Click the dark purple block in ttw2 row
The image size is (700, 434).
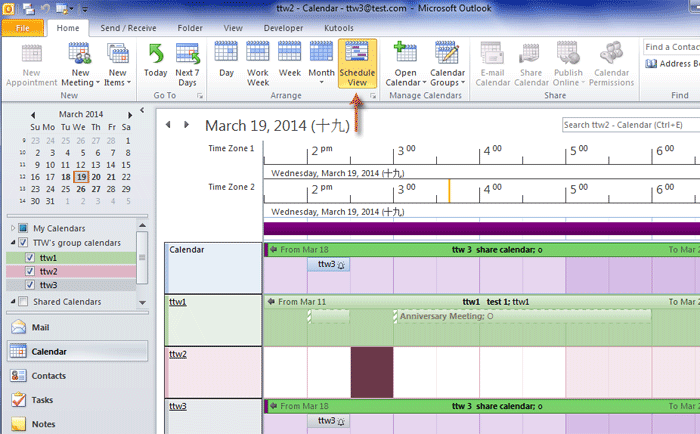tap(372, 371)
